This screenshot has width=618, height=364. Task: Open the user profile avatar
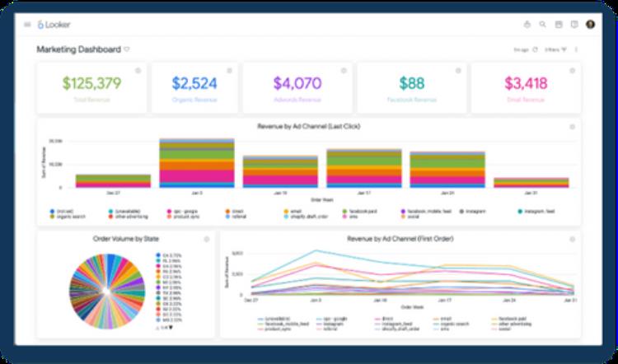click(590, 25)
